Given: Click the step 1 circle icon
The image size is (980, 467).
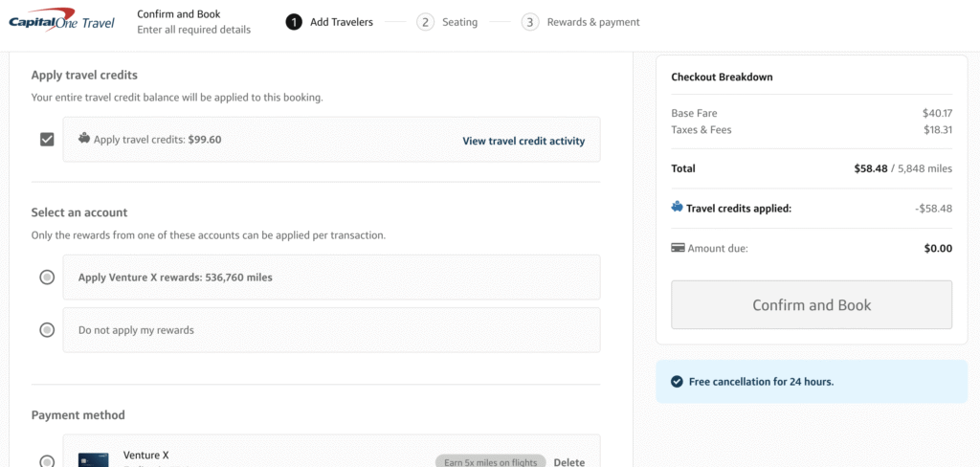Looking at the screenshot, I should point(294,22).
